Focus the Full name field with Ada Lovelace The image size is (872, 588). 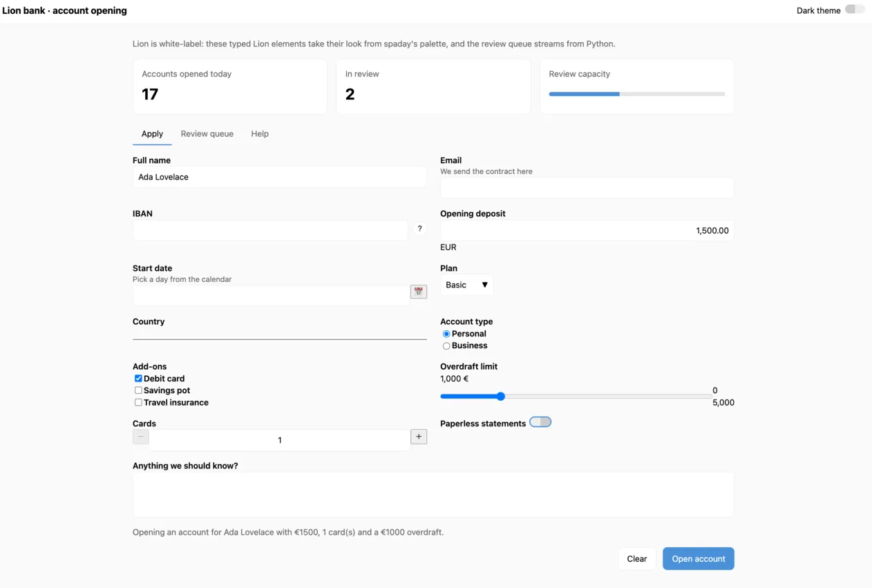(x=280, y=177)
